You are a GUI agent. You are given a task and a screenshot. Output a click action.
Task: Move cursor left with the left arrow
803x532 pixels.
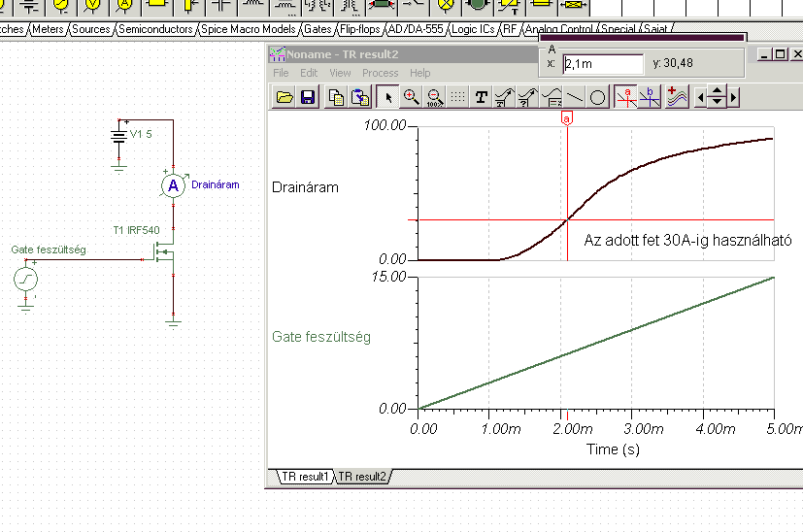pos(700,97)
